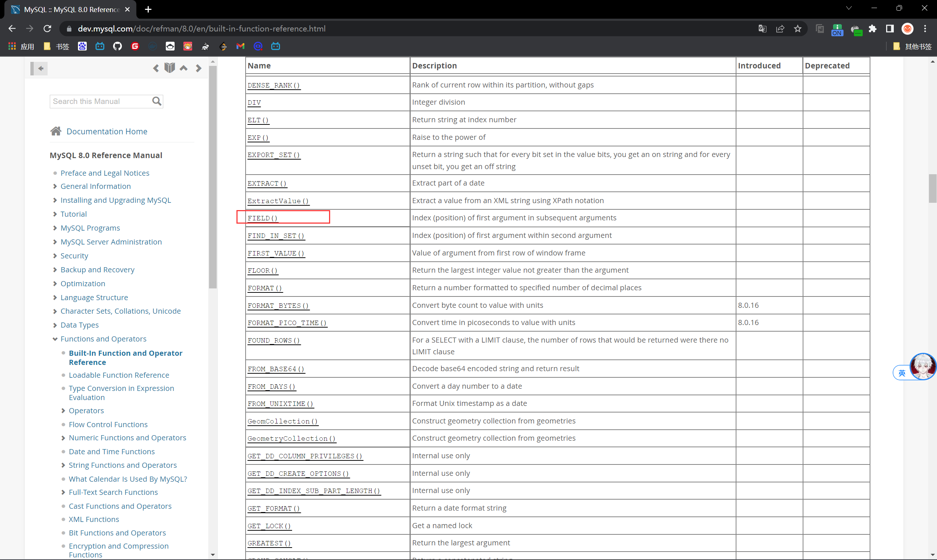Bookmark this page with star icon
The height and width of the screenshot is (560, 937).
(798, 29)
